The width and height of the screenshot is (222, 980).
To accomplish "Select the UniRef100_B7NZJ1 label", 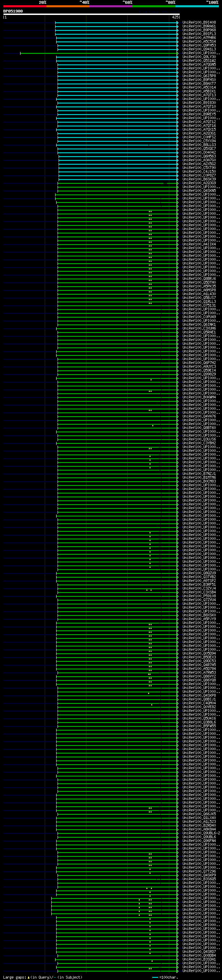I will pos(199,473).
